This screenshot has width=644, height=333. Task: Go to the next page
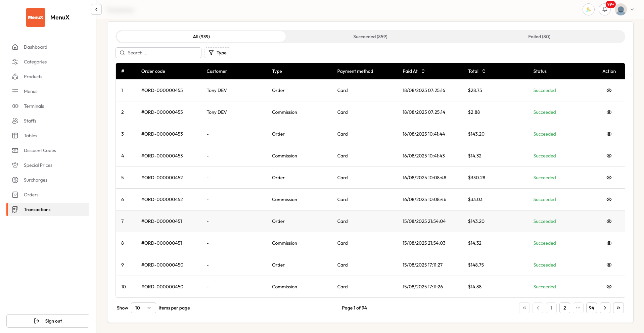[x=605, y=308]
